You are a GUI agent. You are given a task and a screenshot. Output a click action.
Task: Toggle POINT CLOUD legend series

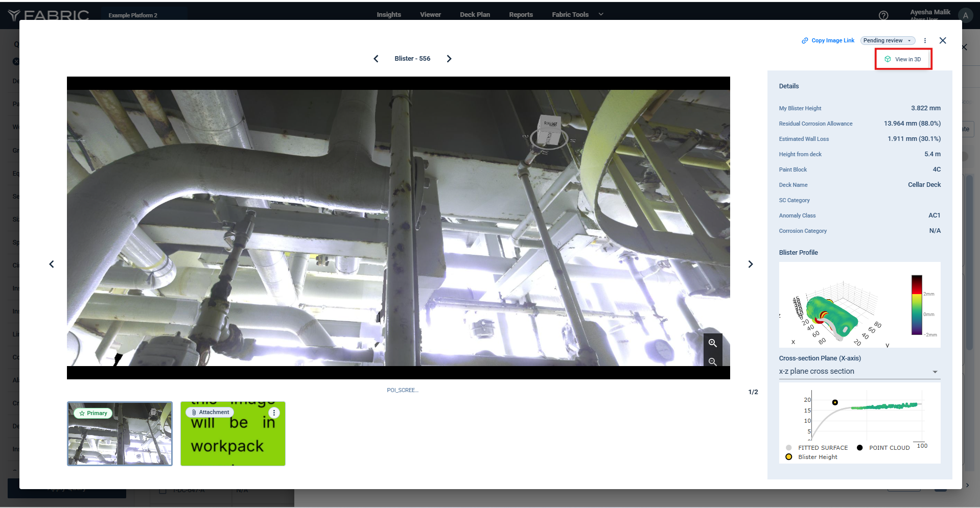884,448
